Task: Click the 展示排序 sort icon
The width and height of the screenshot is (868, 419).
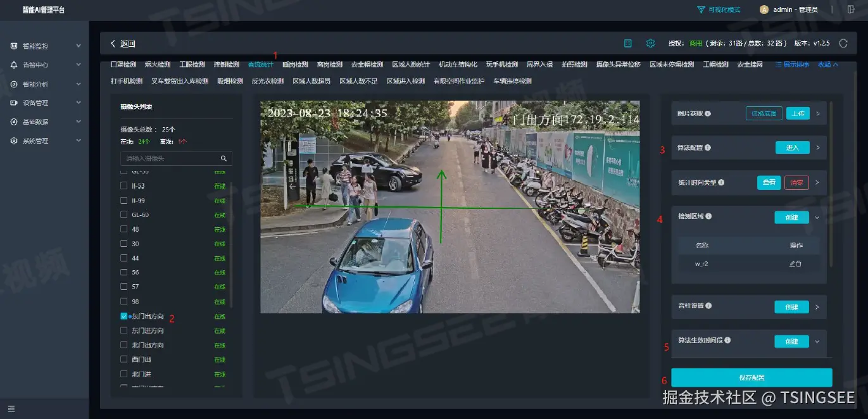Action: point(779,65)
